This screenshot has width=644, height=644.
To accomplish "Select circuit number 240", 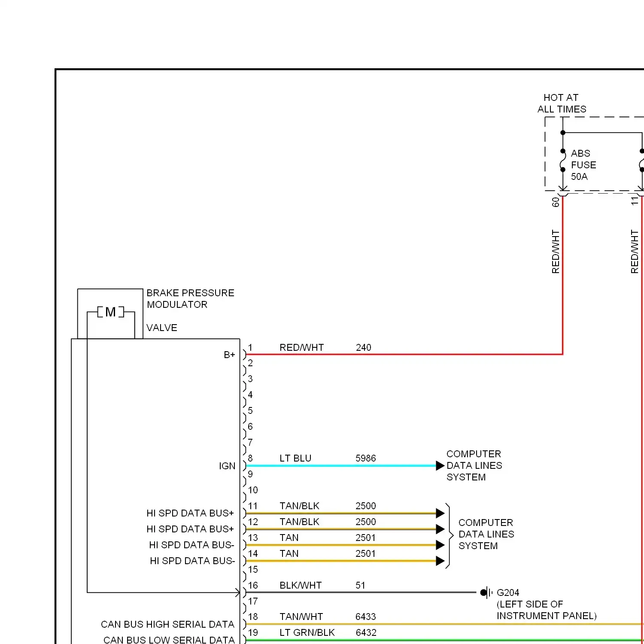I will click(363, 347).
